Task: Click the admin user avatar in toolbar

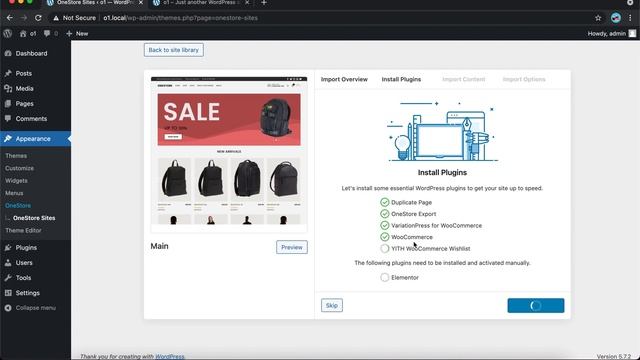Action: [632, 33]
